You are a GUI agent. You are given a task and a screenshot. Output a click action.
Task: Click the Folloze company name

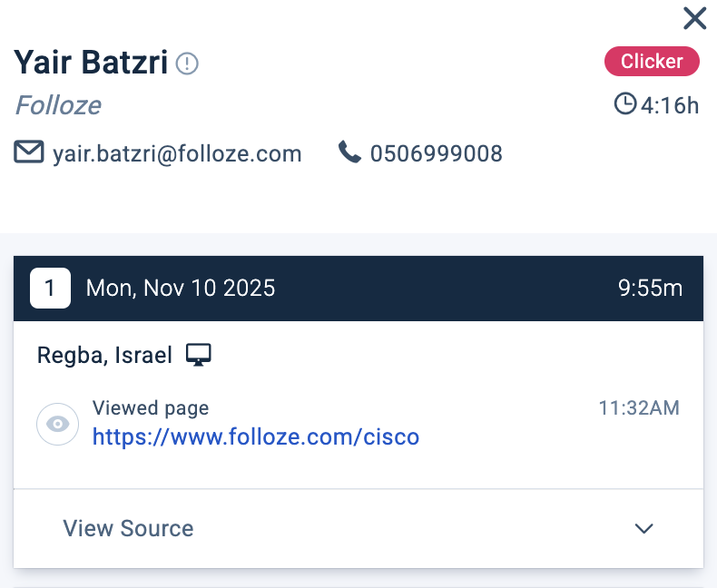[58, 105]
